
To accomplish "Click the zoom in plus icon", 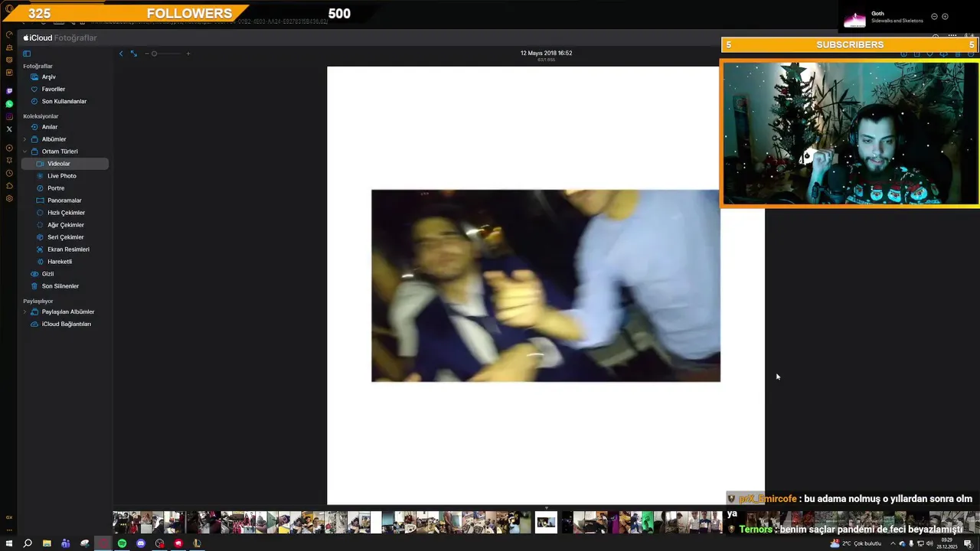I will click(188, 54).
